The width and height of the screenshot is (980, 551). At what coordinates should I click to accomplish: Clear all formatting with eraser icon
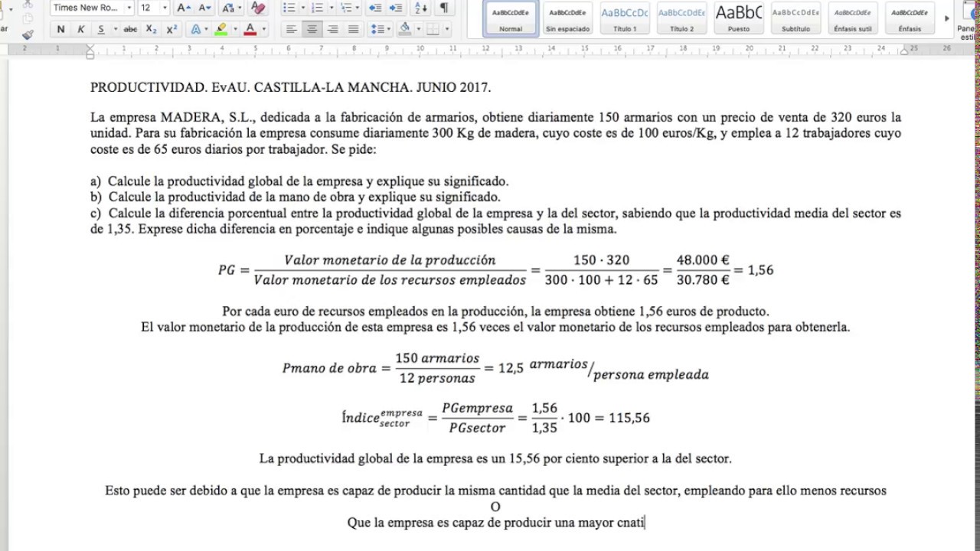258,8
